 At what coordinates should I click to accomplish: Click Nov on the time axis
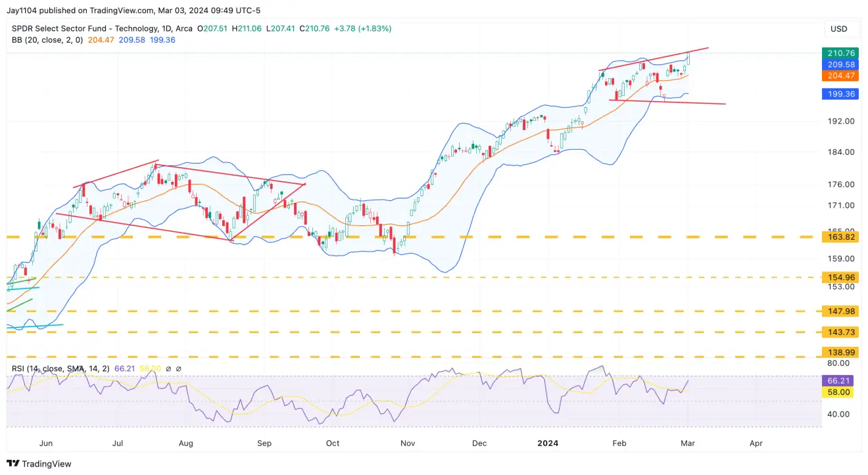click(408, 443)
